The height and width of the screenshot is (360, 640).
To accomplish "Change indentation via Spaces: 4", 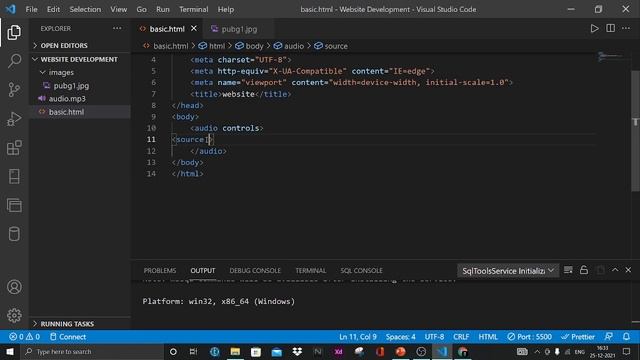I will (400, 337).
